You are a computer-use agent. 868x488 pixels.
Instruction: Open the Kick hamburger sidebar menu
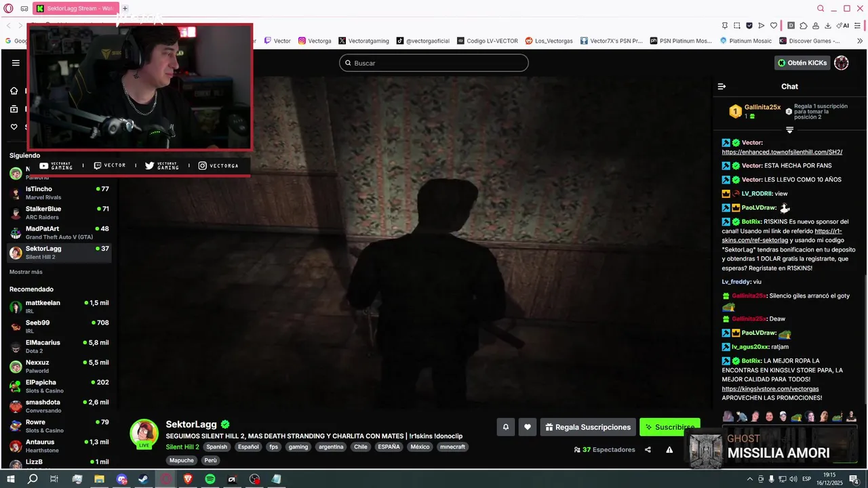point(16,63)
